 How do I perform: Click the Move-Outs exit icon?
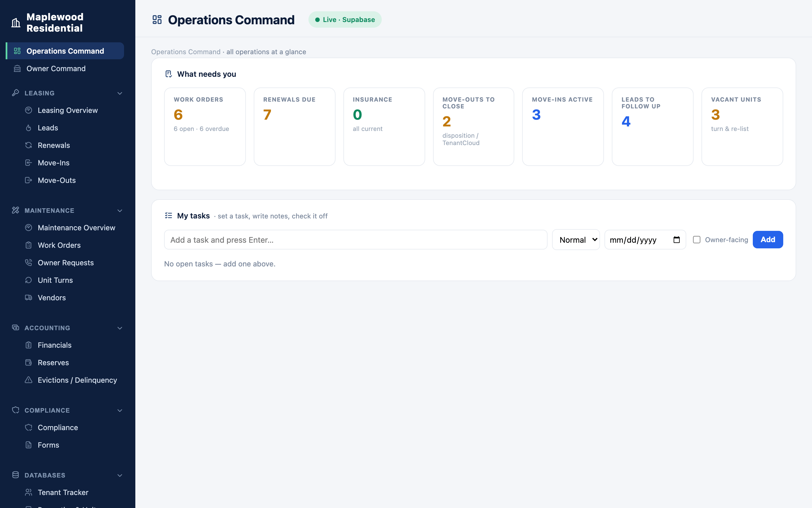tap(28, 180)
